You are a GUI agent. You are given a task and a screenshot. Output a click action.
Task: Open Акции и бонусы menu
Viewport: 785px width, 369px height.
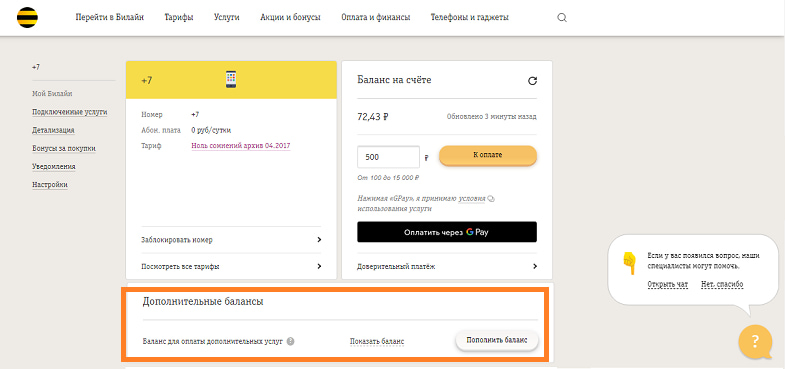[x=290, y=18]
